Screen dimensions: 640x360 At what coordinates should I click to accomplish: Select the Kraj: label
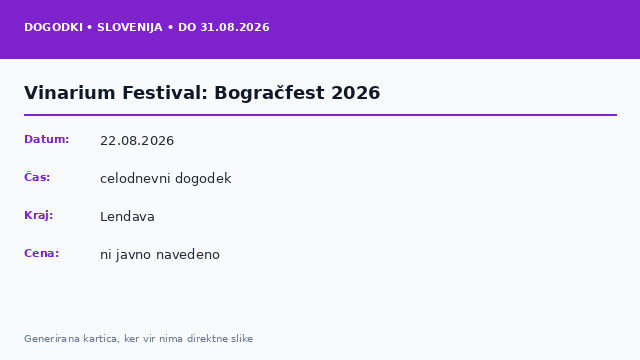click(x=39, y=215)
